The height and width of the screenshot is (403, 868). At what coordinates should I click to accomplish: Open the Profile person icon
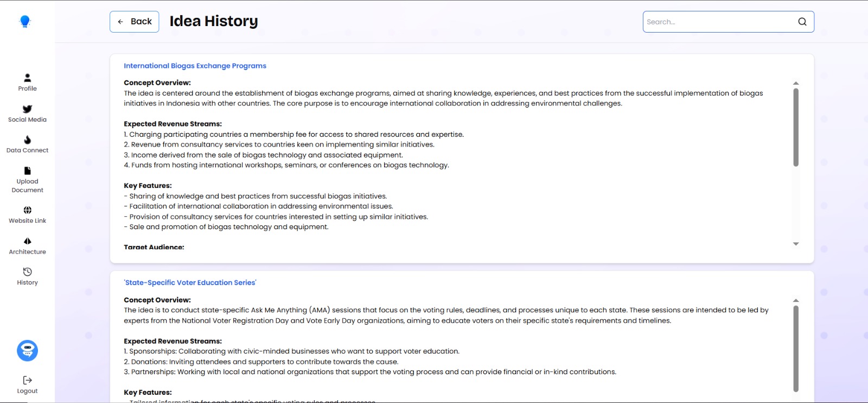click(x=28, y=78)
